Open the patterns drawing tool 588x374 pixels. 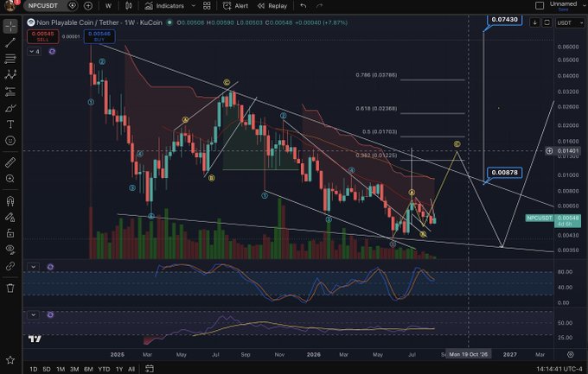coord(10,75)
